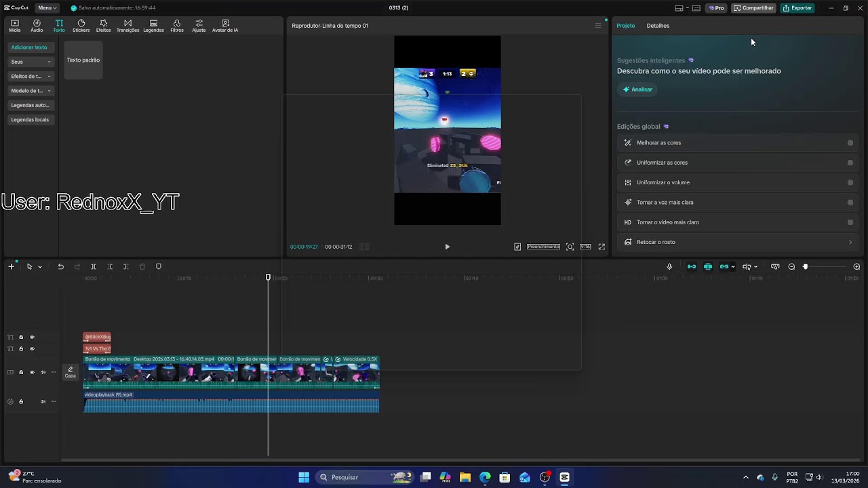Image resolution: width=868 pixels, height=488 pixels.
Task: Expand the Retocar o rosto option
Action: pyautogui.click(x=738, y=242)
